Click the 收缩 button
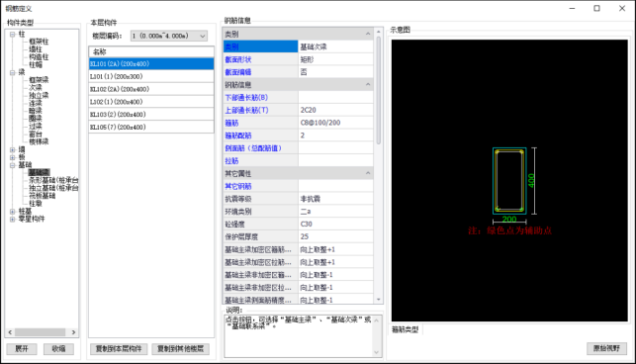 (x=58, y=348)
